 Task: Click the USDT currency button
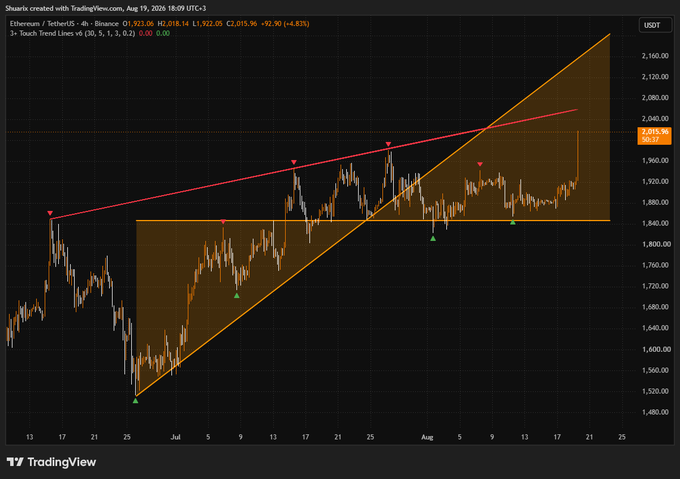tap(655, 25)
